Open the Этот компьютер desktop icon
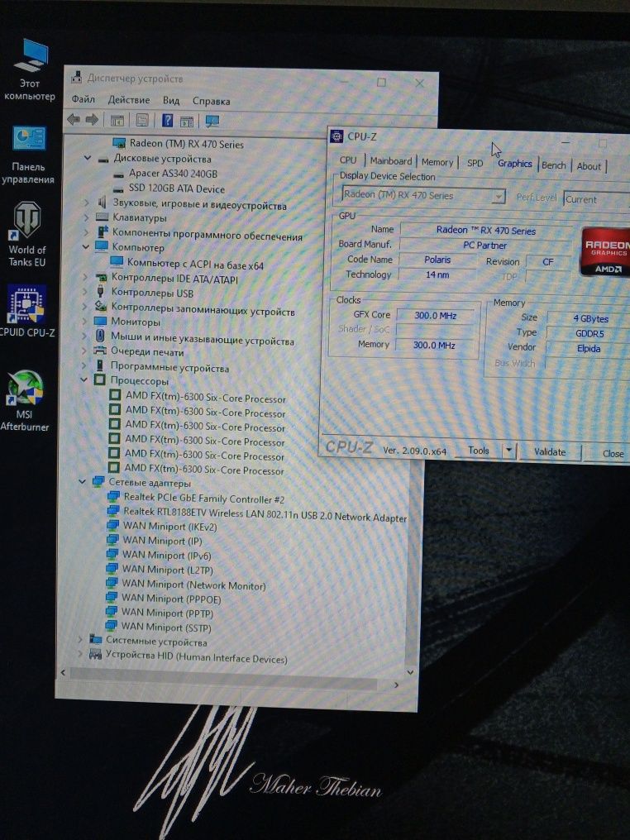The image size is (630, 840). [x=31, y=69]
